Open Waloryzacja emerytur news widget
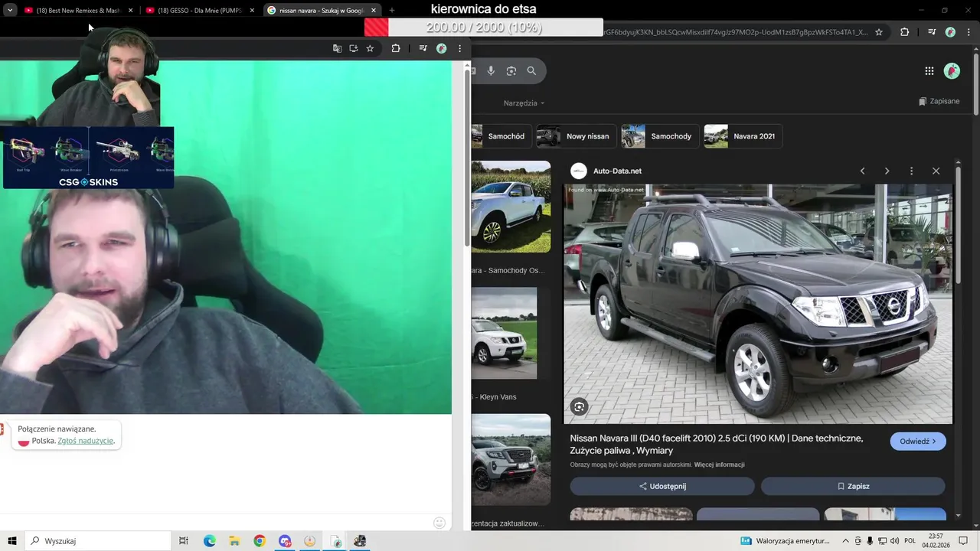The image size is (980, 551). click(x=786, y=541)
